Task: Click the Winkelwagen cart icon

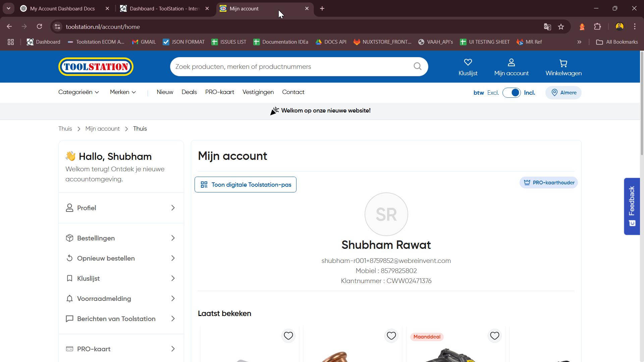Action: point(563,63)
